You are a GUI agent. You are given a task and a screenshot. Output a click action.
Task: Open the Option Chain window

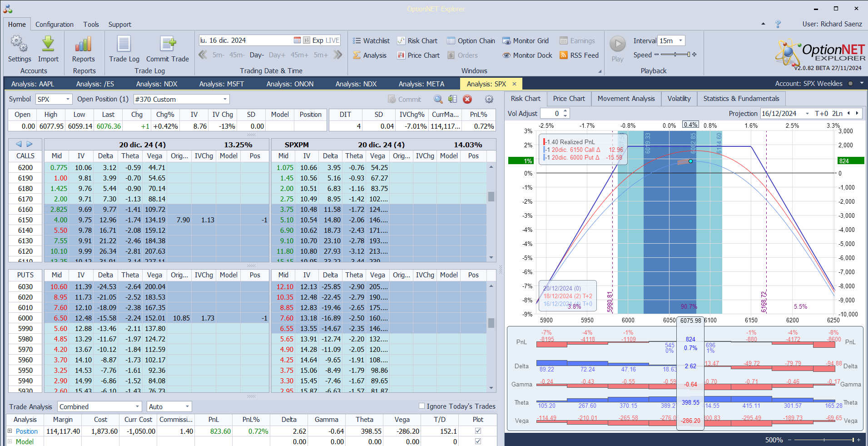[471, 41]
